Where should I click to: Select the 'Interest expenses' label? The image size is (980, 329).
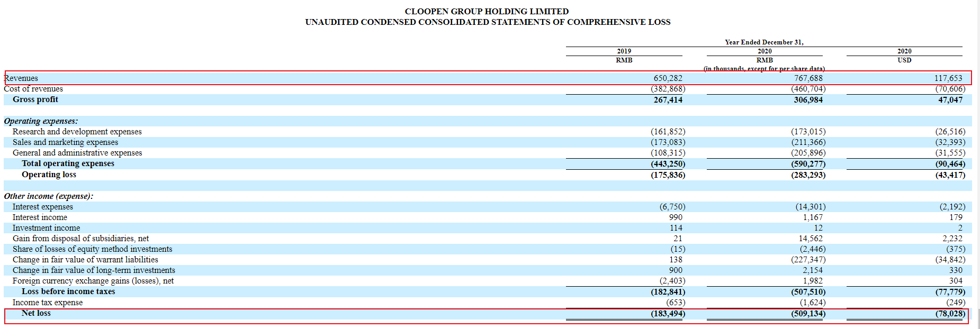pos(43,207)
